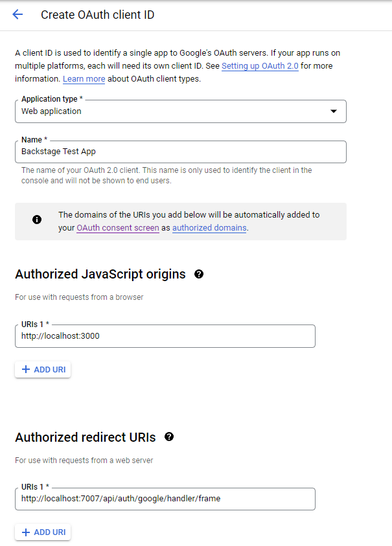
Task: Click the authorized domains link
Action: (x=209, y=228)
